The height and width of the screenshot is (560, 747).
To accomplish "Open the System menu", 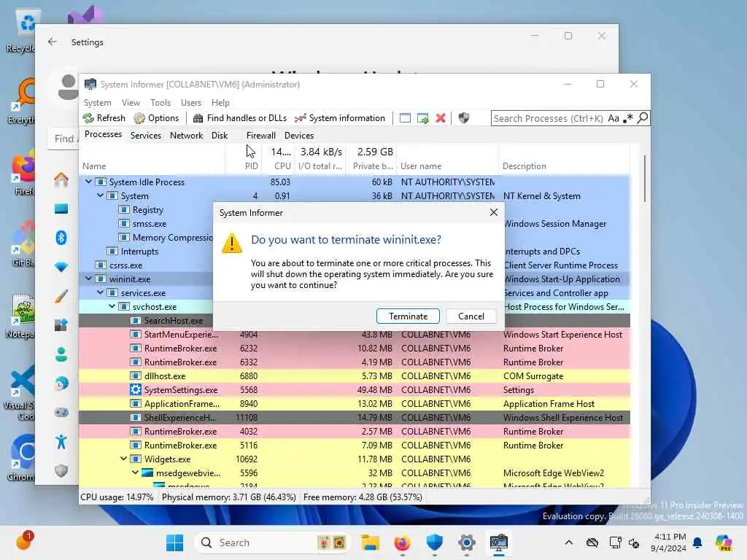I will [97, 102].
